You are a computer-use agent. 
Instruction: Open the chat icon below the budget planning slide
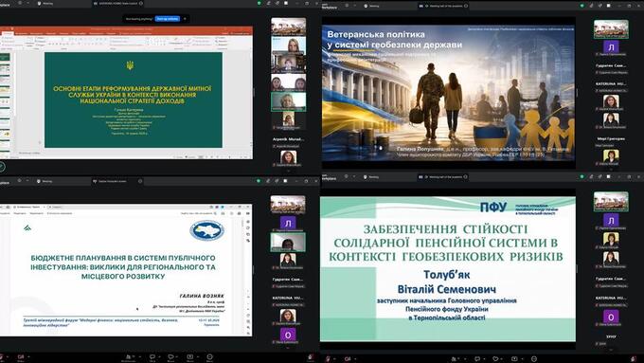click(x=152, y=356)
